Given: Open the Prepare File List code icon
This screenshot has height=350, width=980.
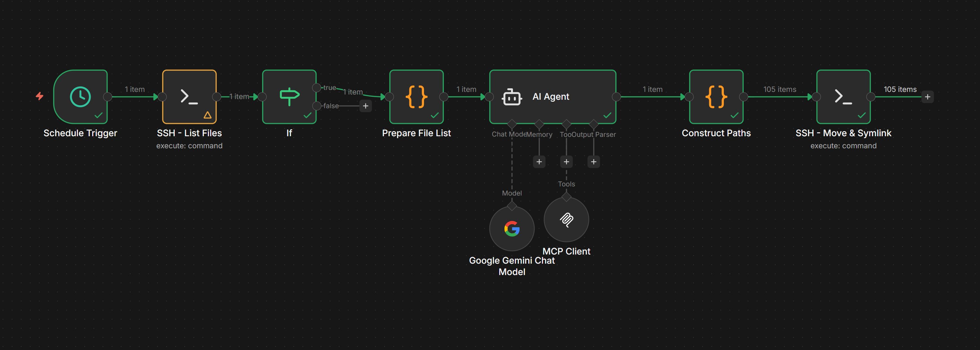Looking at the screenshot, I should pos(417,96).
